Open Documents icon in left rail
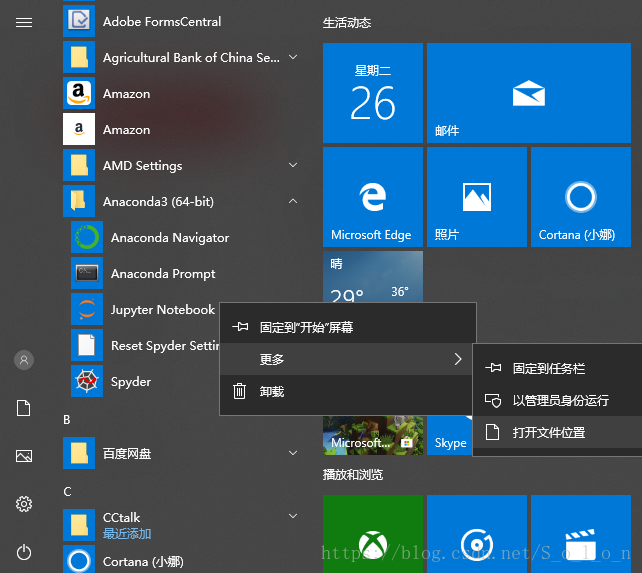The width and height of the screenshot is (642, 573). (23, 408)
